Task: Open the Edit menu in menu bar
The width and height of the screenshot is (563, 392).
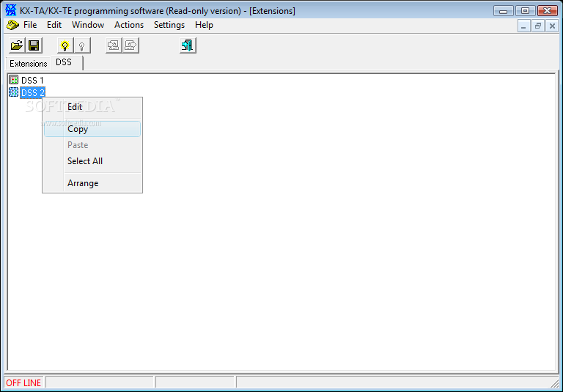Action: click(54, 25)
